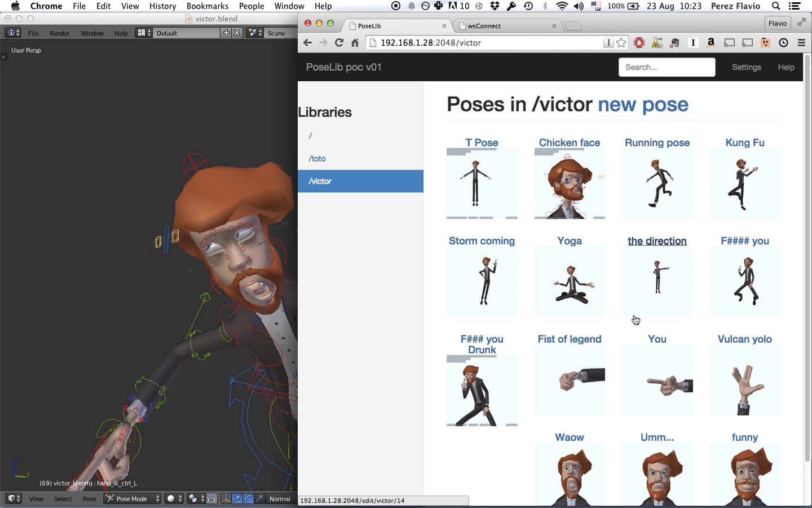Viewport: 812px width, 508px height.
Task: Open Chrome History menu
Action: tap(162, 6)
